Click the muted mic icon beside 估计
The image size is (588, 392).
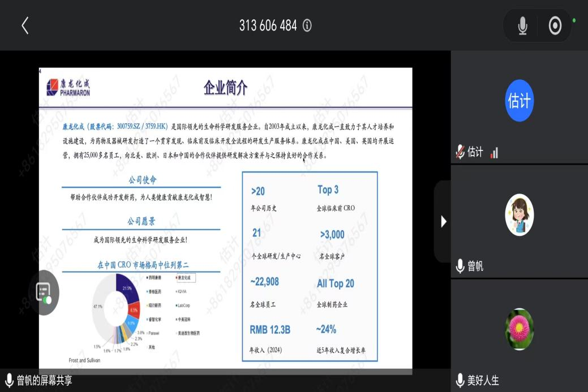(461, 152)
